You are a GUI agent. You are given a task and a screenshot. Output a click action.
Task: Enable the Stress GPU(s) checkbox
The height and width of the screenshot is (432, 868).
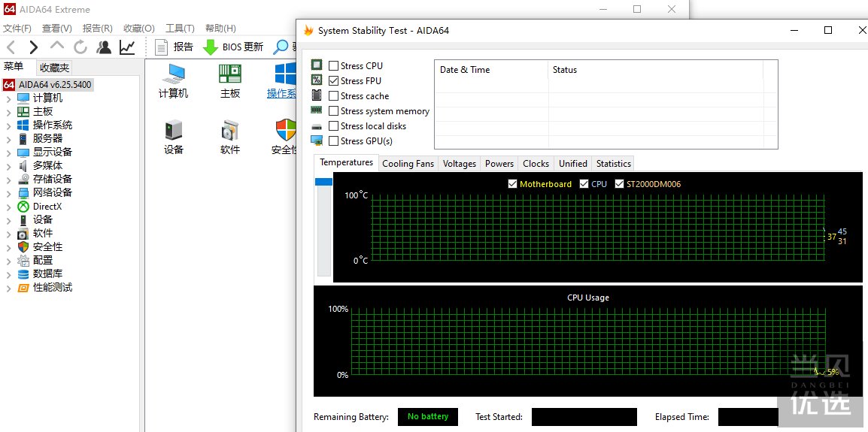pos(333,140)
